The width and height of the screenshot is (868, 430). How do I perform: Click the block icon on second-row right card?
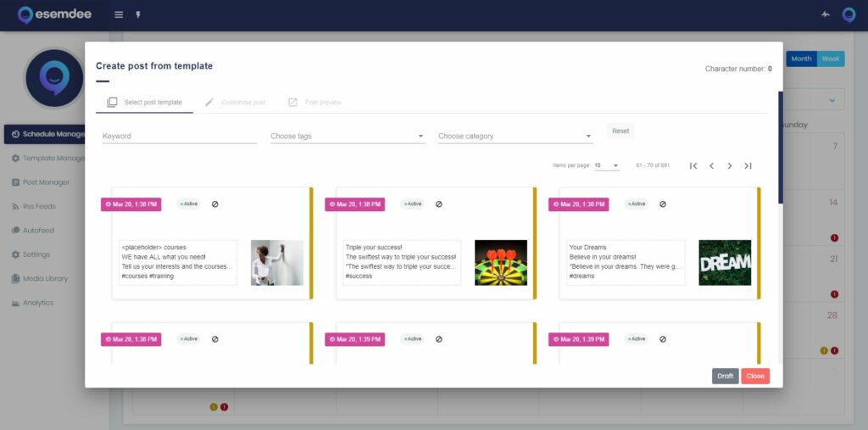tap(663, 339)
